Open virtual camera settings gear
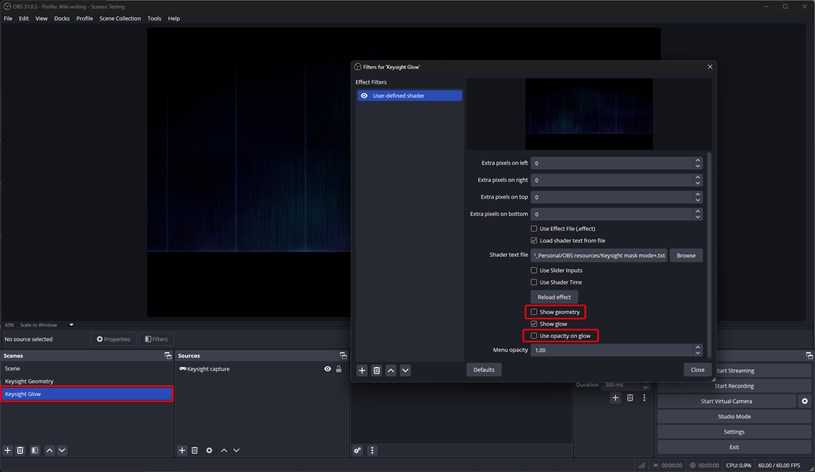The width and height of the screenshot is (815, 472). click(x=805, y=401)
